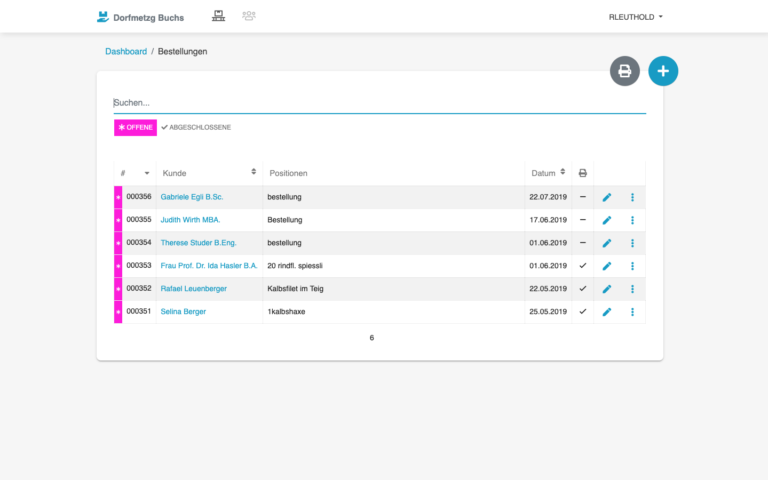Open customer Judith Wirth MBA.

tap(190, 220)
